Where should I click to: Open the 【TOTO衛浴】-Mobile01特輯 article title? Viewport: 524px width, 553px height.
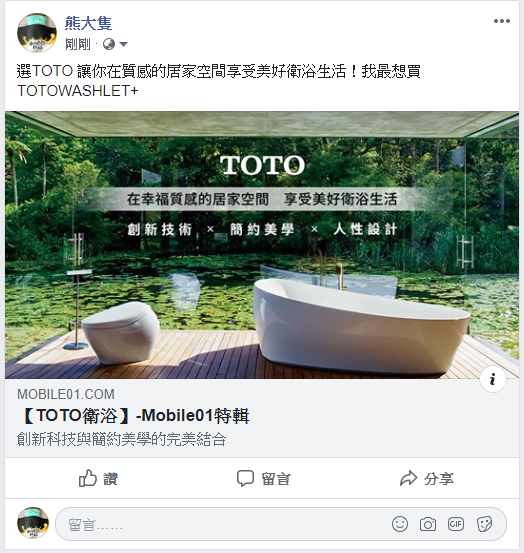(x=134, y=415)
